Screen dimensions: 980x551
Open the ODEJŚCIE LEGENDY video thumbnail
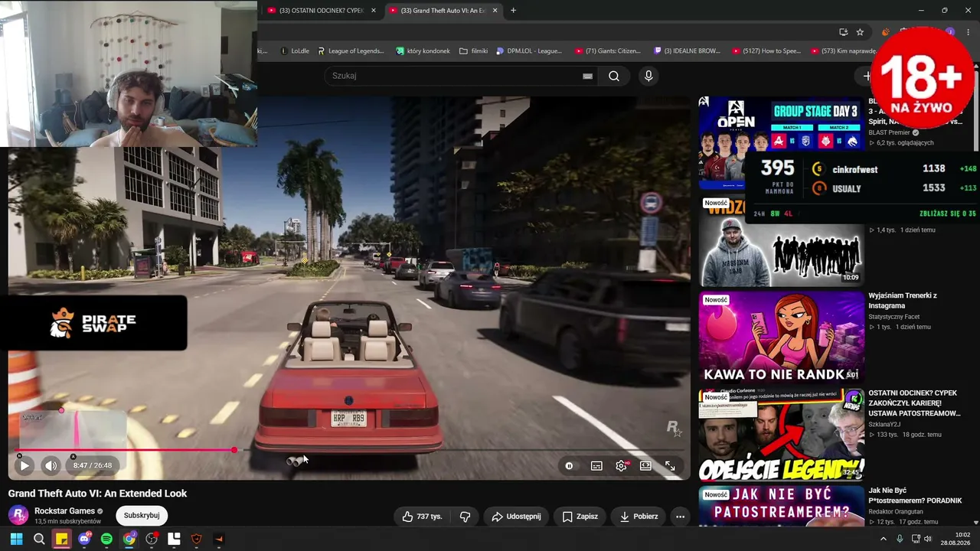click(782, 435)
